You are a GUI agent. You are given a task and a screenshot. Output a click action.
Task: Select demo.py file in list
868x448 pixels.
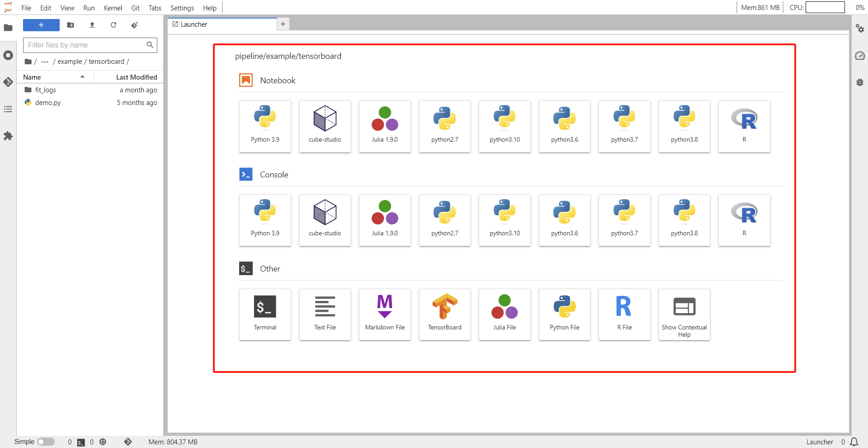tap(90, 103)
